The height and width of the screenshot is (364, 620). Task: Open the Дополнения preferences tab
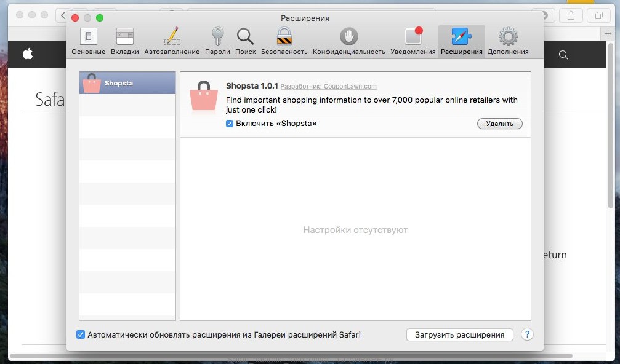[508, 41]
